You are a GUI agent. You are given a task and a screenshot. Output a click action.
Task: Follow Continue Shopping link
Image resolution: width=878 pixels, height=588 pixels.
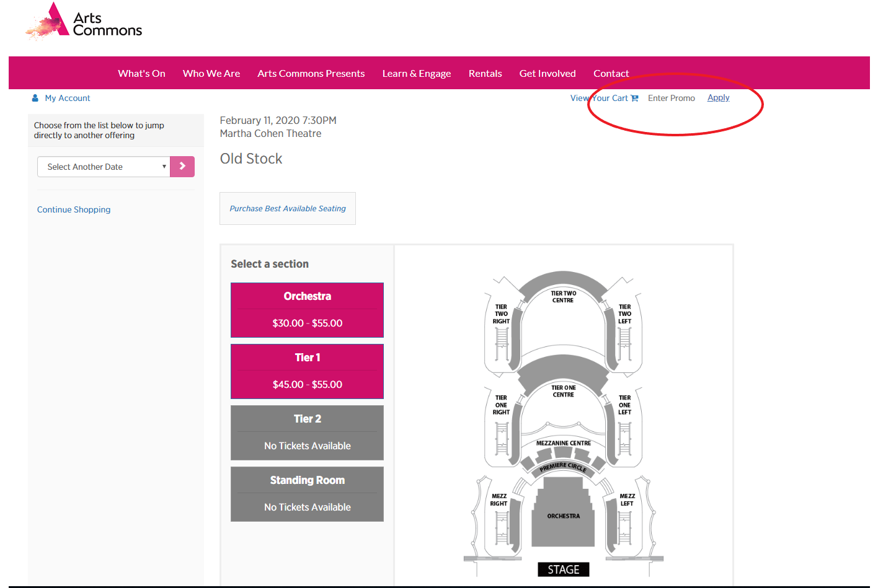74,209
